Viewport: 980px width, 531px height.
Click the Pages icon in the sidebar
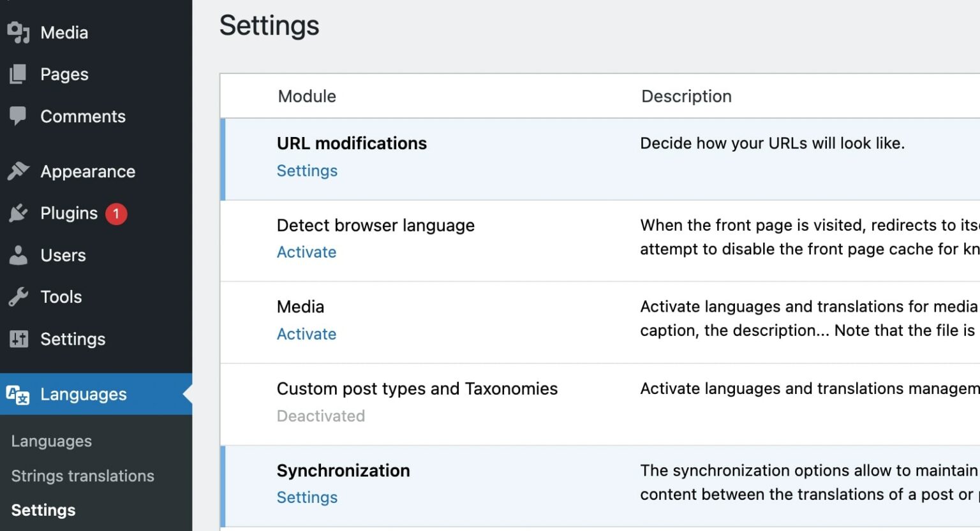click(18, 74)
